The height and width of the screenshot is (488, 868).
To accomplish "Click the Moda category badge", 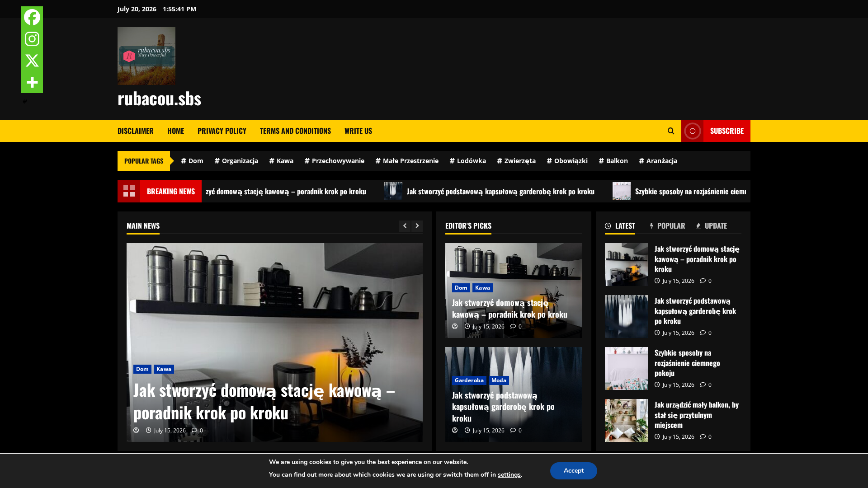I will (x=499, y=380).
